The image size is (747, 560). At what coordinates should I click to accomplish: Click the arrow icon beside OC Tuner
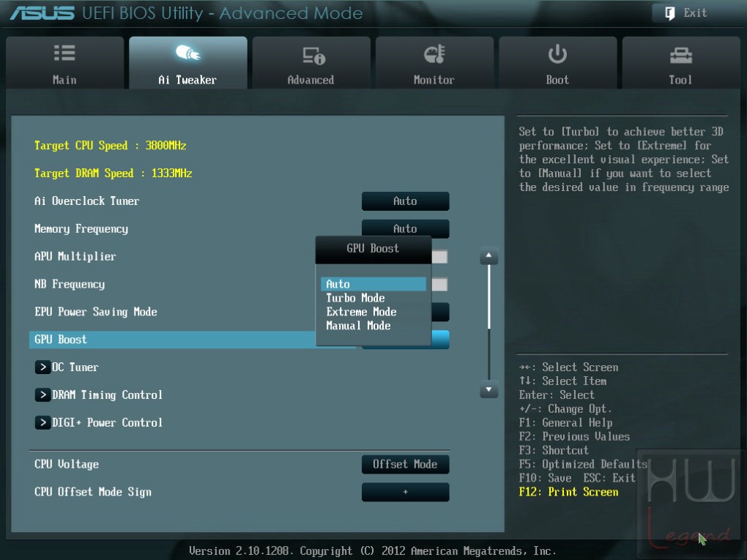click(43, 367)
